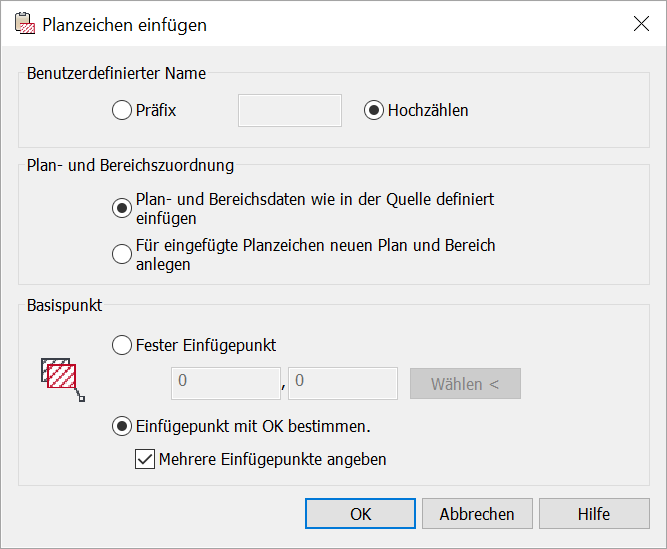Click the Basispunkt group label

pos(64,306)
